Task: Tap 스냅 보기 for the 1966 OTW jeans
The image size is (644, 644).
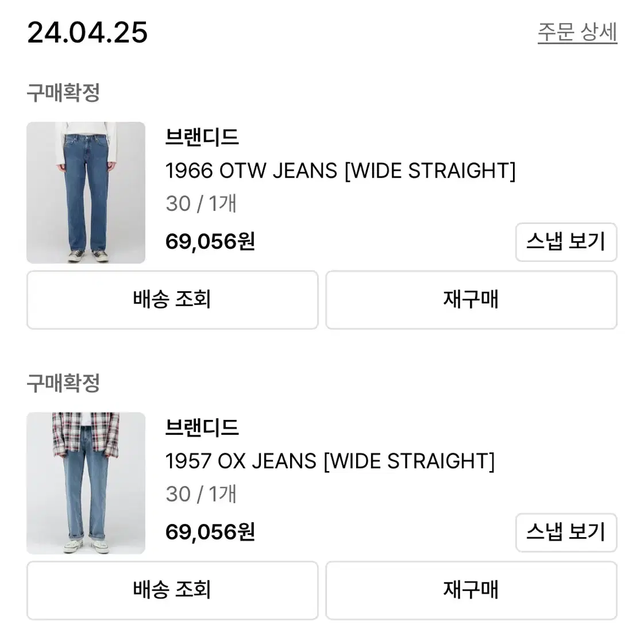Action: tap(566, 242)
